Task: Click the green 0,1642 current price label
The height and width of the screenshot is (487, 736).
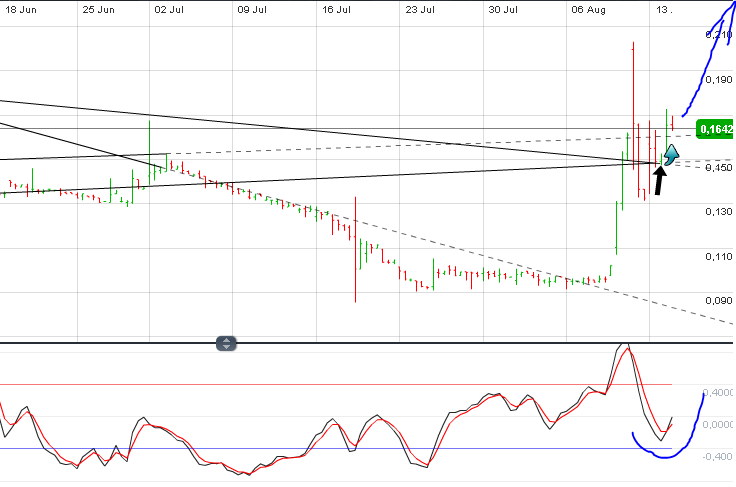Action: click(715, 129)
